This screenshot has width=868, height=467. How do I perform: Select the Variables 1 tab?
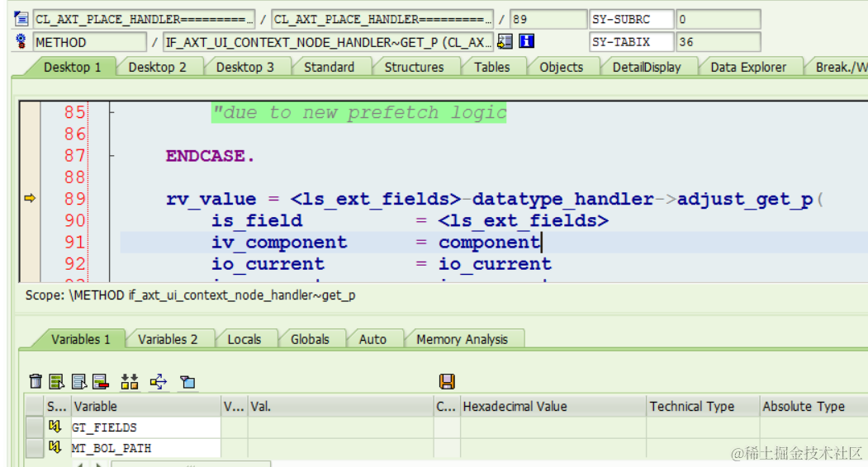80,339
